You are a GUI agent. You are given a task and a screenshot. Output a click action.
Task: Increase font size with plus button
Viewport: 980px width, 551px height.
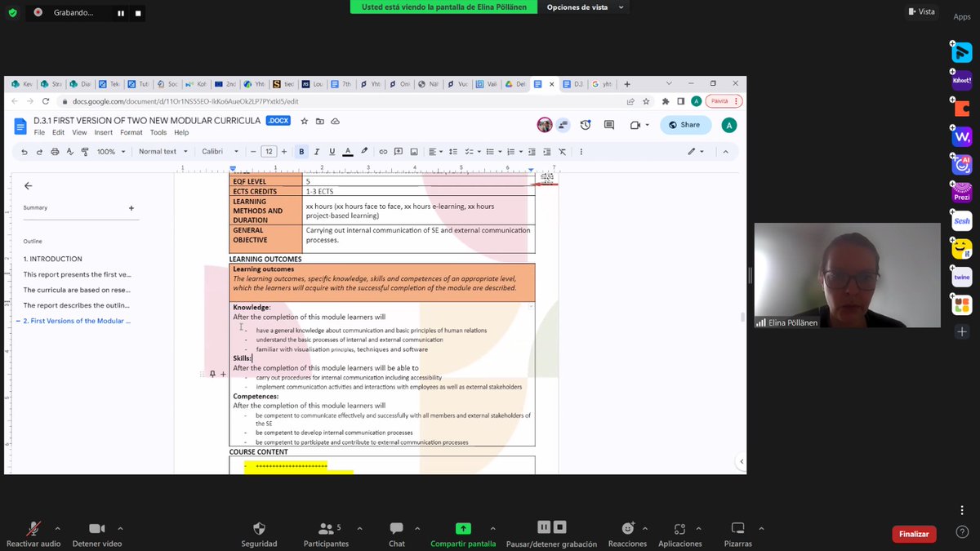(285, 151)
